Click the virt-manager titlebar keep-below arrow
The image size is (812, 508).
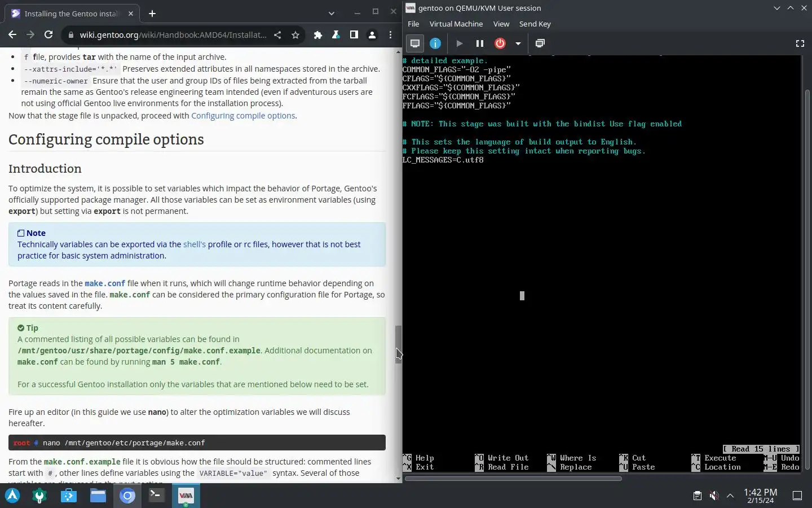pos(776,8)
